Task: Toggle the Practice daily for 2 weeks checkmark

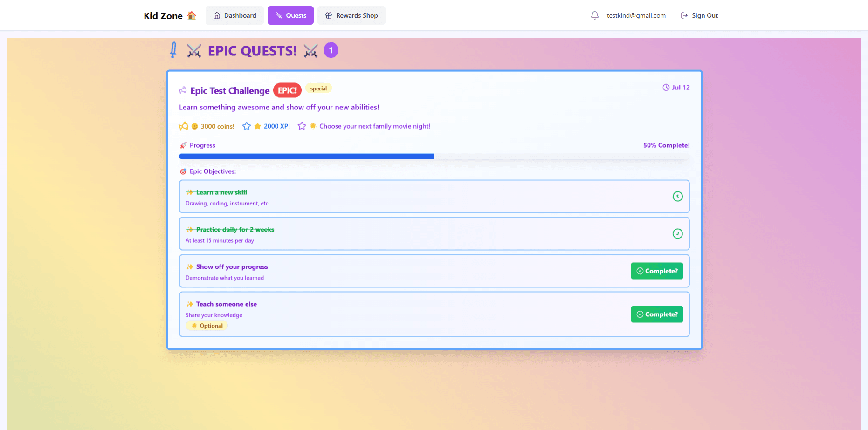Action: pyautogui.click(x=678, y=234)
